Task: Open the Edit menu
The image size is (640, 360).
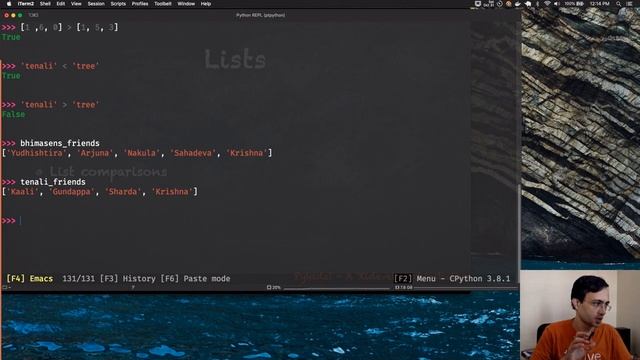Action: 61,4
